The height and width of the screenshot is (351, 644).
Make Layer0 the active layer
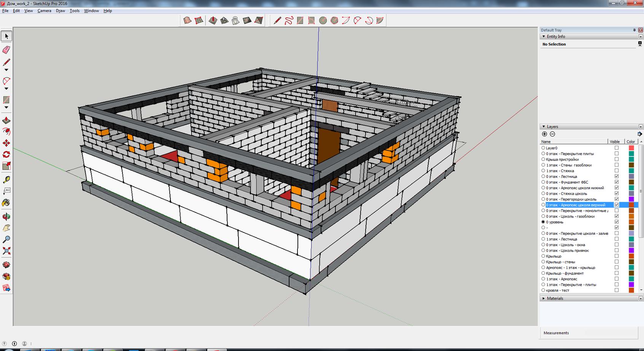tap(543, 148)
